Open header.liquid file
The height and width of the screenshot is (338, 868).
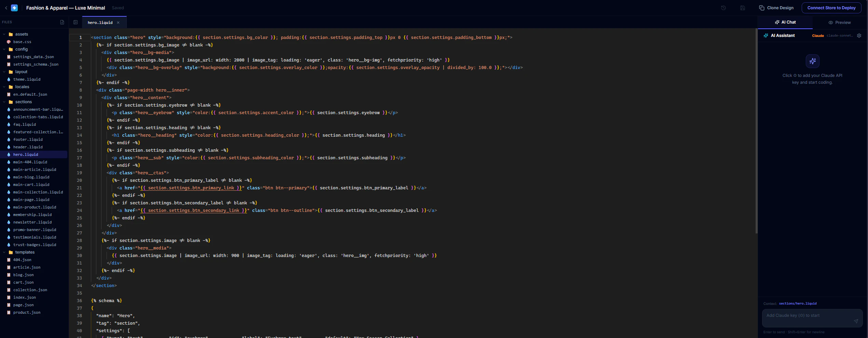(34, 147)
